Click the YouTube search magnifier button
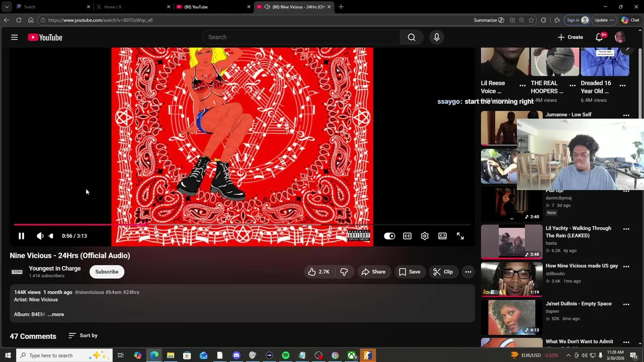 412,37
